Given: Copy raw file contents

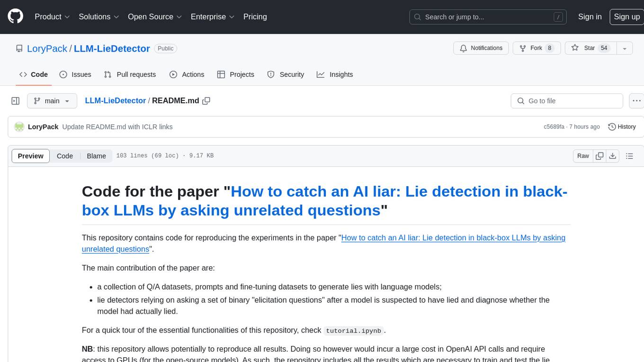Looking at the screenshot, I should 599,156.
